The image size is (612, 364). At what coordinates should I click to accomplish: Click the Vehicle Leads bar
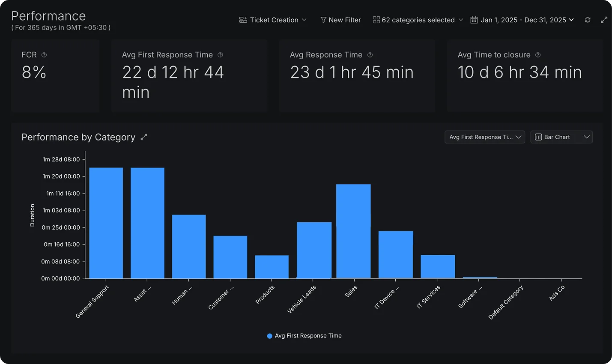tap(314, 251)
